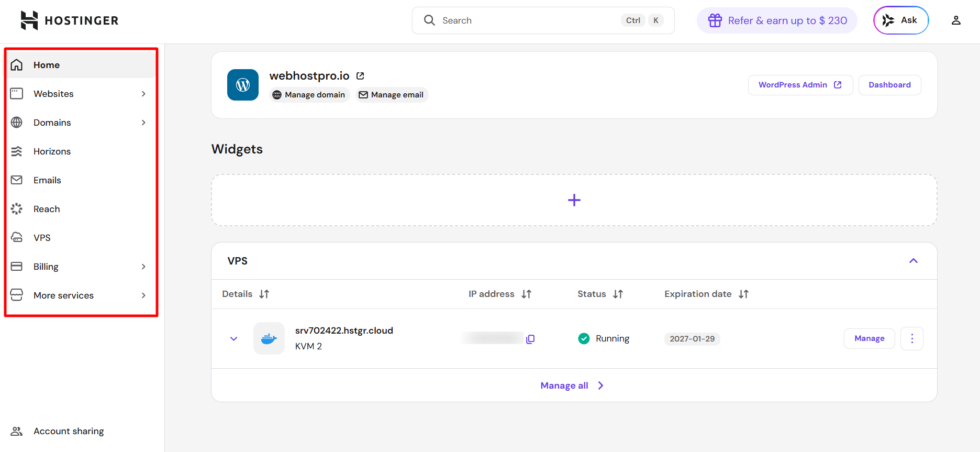
Task: Click the Emails envelope icon
Action: (x=17, y=180)
